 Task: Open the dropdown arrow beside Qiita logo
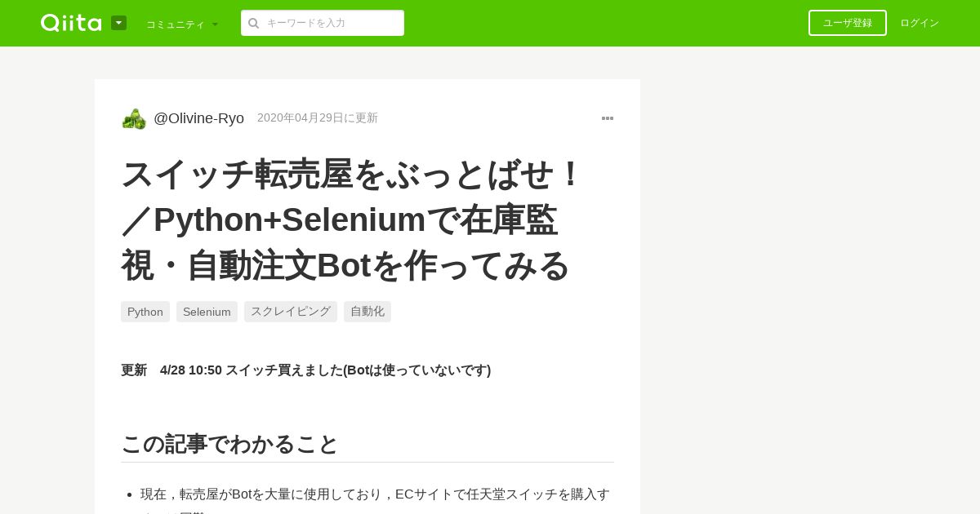point(118,23)
